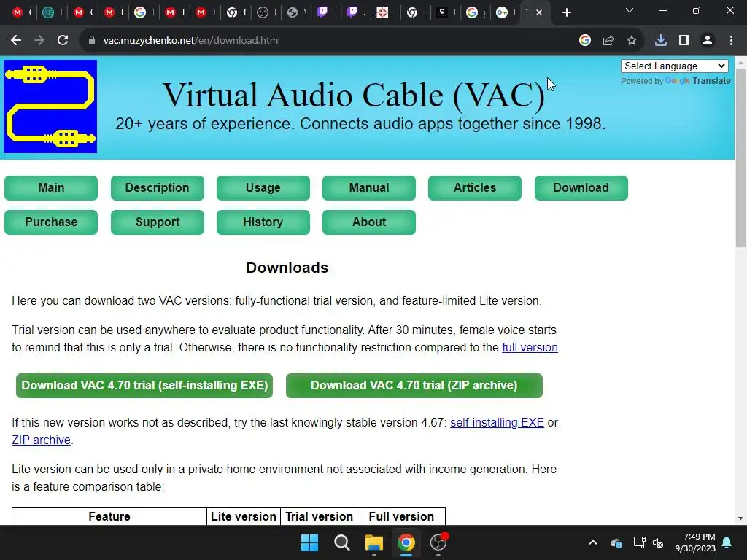This screenshot has width=747, height=560.
Task: Download VAC 4.70 trial self-installing EXE
Action: [x=144, y=385]
